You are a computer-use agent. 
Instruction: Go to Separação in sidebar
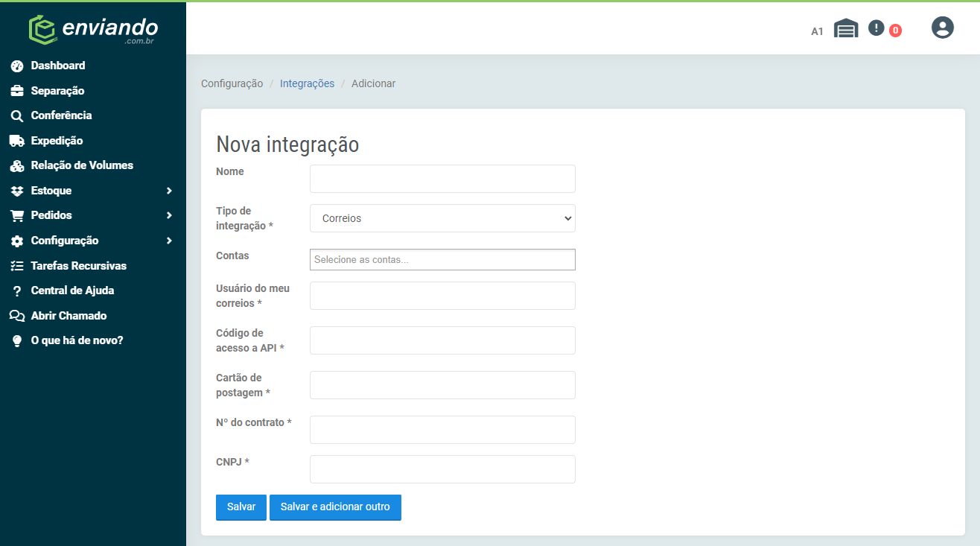pos(57,91)
